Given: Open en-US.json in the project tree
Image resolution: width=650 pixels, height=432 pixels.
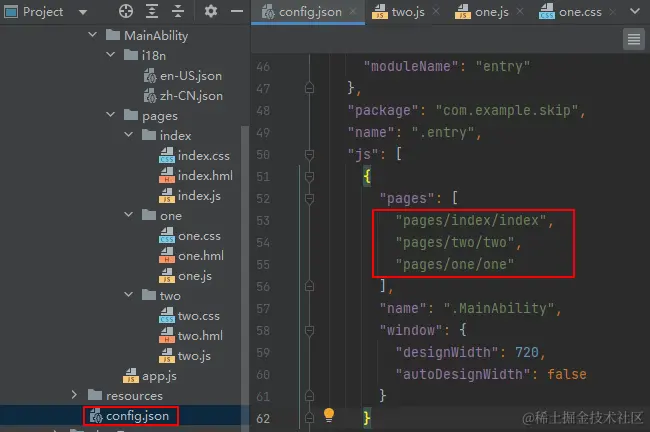Looking at the screenshot, I should [183, 76].
